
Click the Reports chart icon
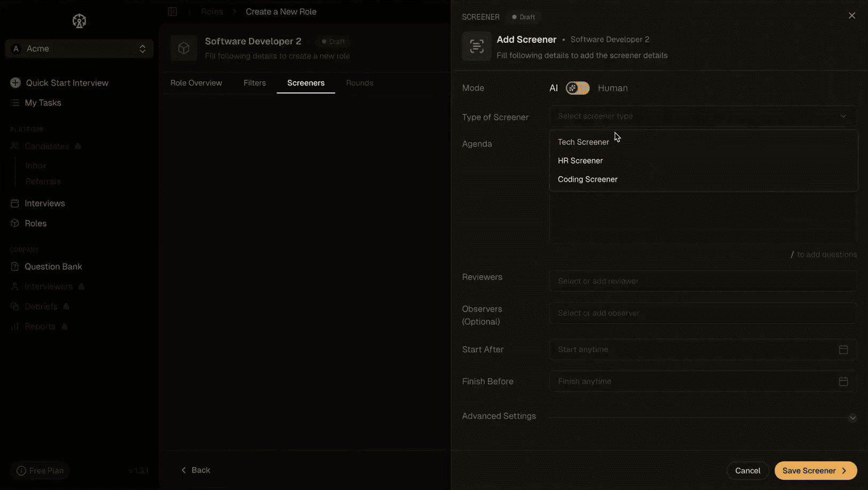pos(15,326)
